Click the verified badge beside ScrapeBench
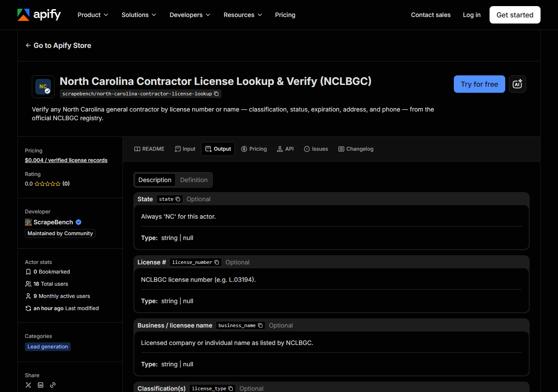 click(x=78, y=222)
